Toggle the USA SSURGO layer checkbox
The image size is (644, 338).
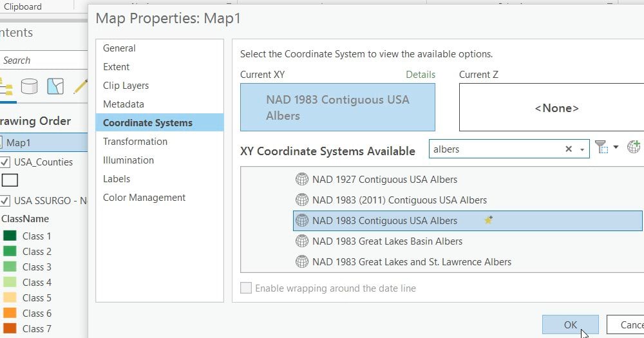click(x=6, y=201)
